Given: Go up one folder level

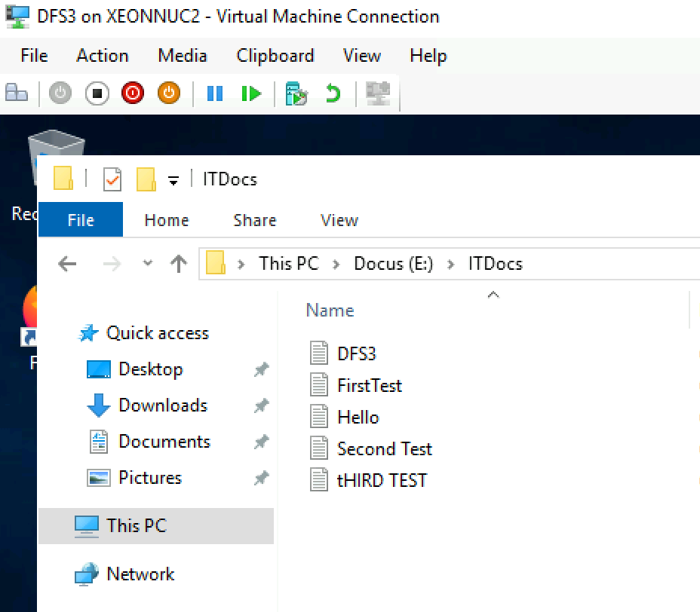Looking at the screenshot, I should 179,264.
